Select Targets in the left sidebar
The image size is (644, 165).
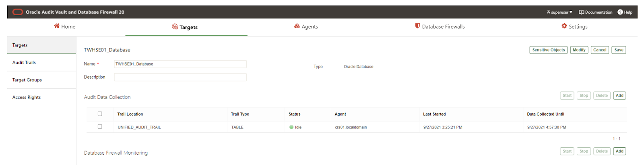point(41,45)
